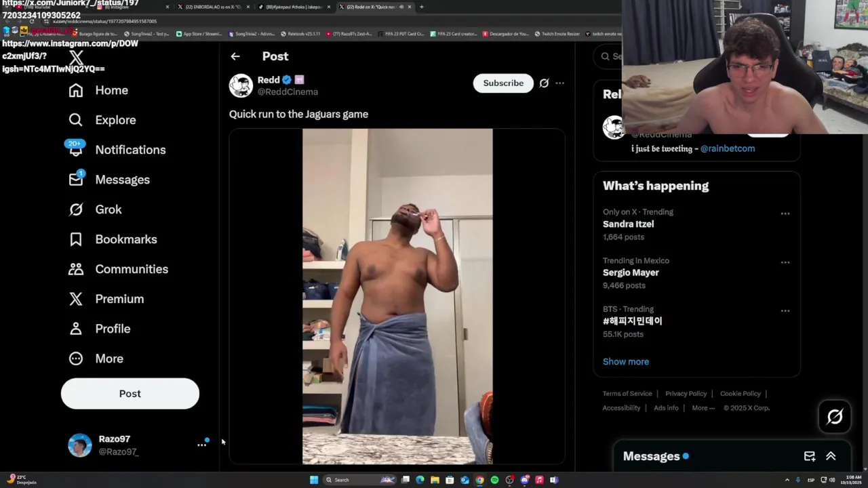Open File Explorer from the taskbar
Image resolution: width=868 pixels, height=488 pixels.
point(435,480)
